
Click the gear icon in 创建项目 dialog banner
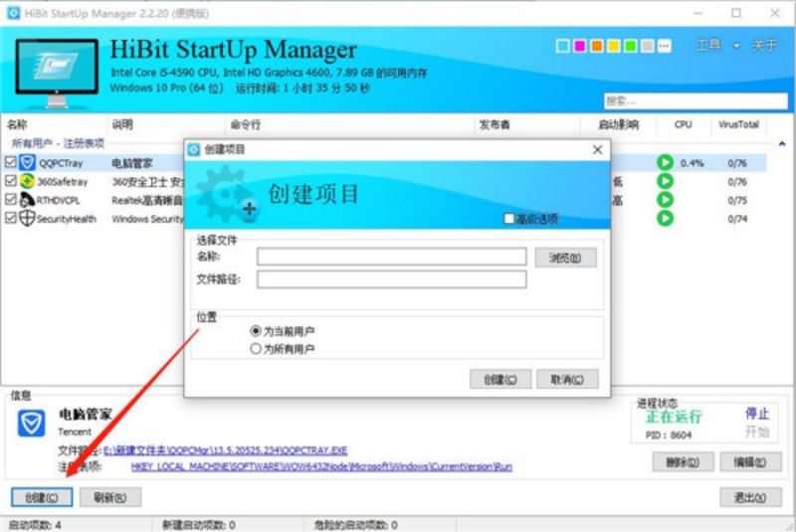[227, 195]
